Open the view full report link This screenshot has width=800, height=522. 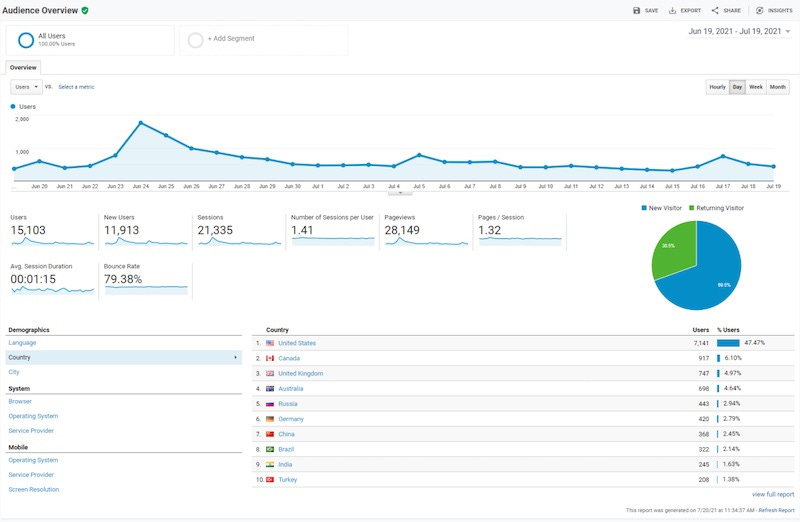(x=773, y=494)
